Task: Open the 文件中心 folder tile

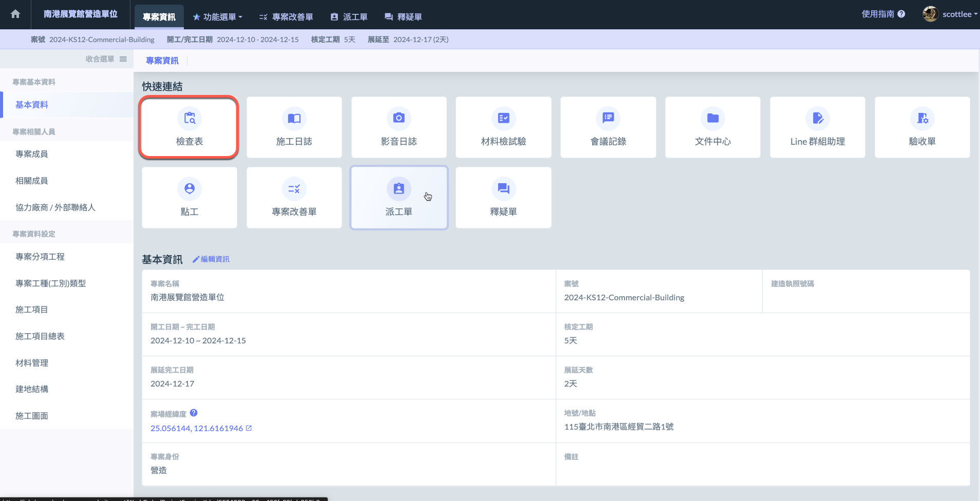Action: point(712,127)
